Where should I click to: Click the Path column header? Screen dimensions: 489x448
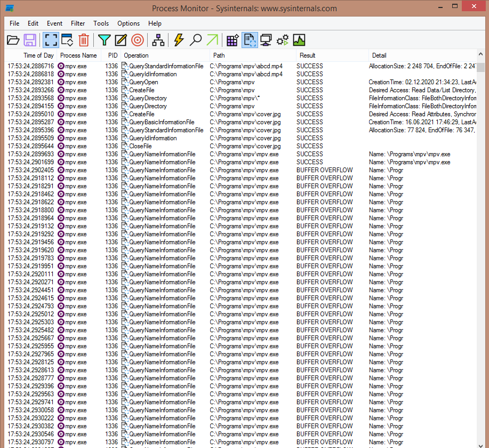(x=253, y=55)
